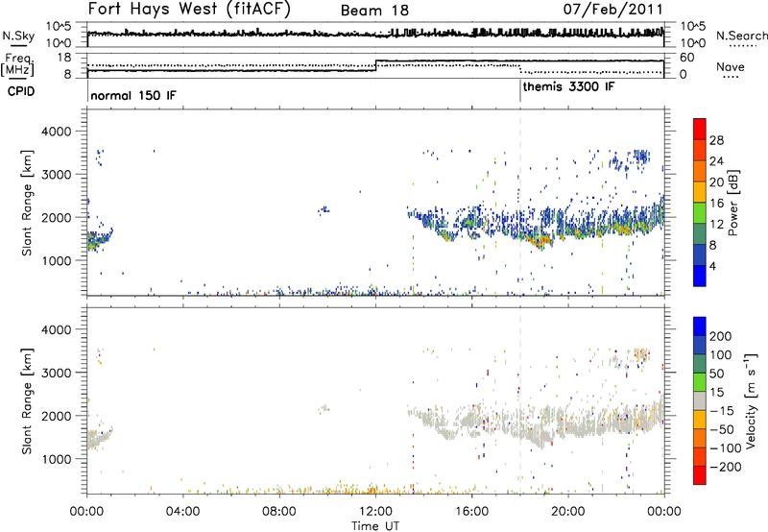Click power scale value '16'

click(x=716, y=203)
